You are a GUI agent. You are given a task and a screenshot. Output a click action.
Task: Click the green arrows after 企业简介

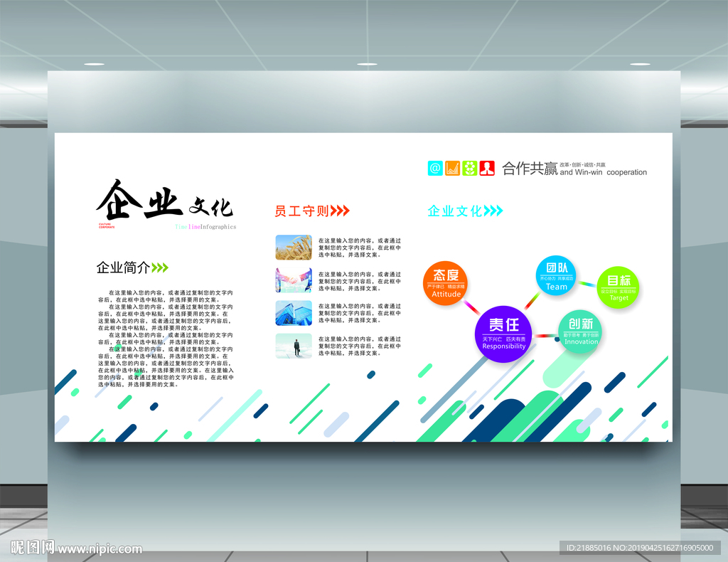(x=160, y=267)
